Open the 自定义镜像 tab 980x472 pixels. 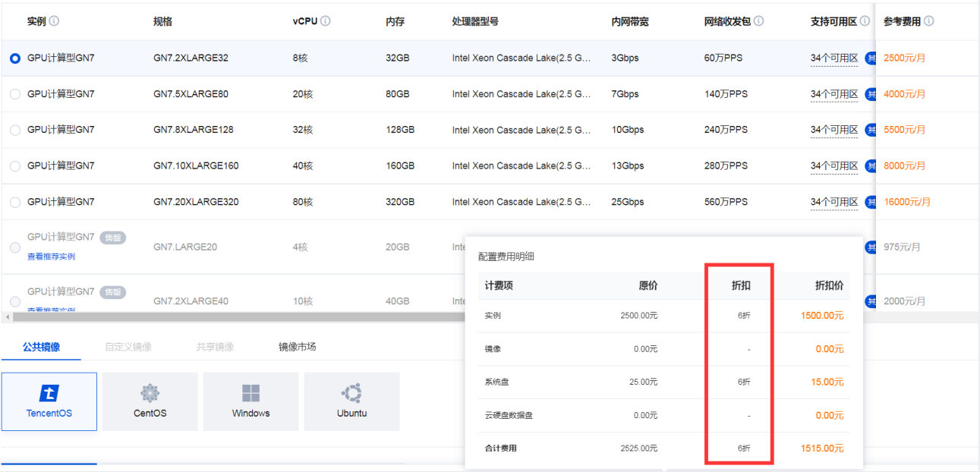(128, 347)
